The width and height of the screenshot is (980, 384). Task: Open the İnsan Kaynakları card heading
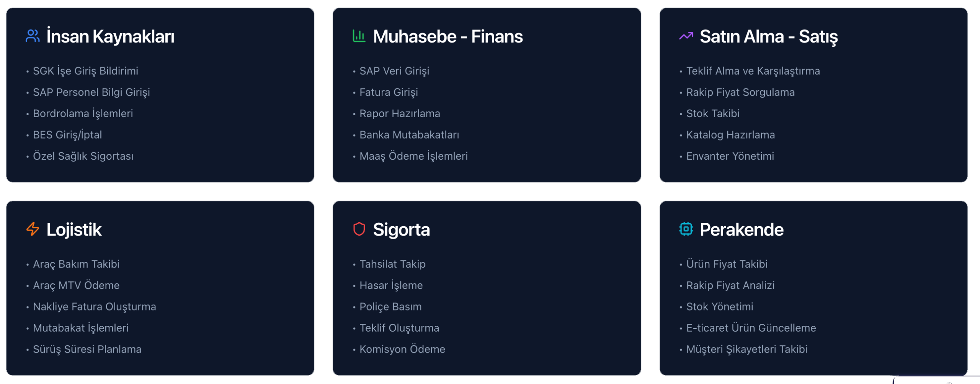tap(110, 37)
